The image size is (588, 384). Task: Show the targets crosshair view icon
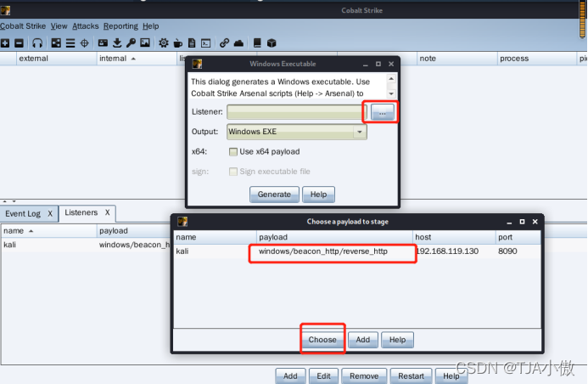click(84, 43)
